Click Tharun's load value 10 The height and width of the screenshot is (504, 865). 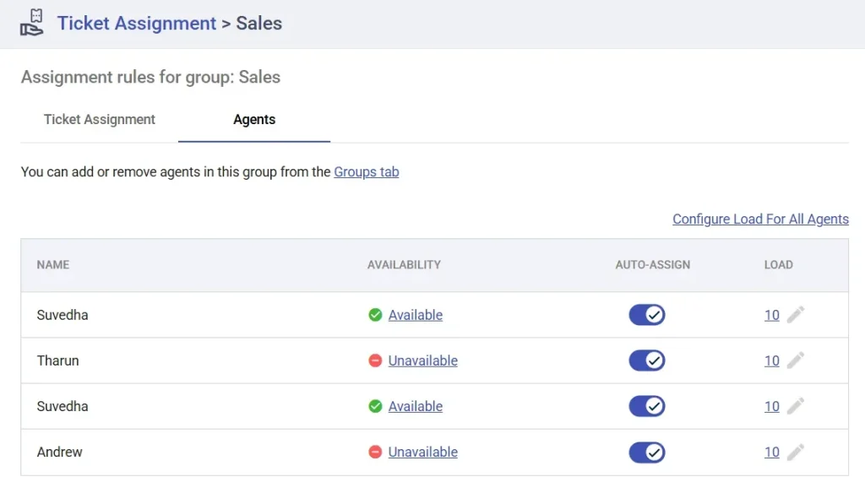coord(772,360)
